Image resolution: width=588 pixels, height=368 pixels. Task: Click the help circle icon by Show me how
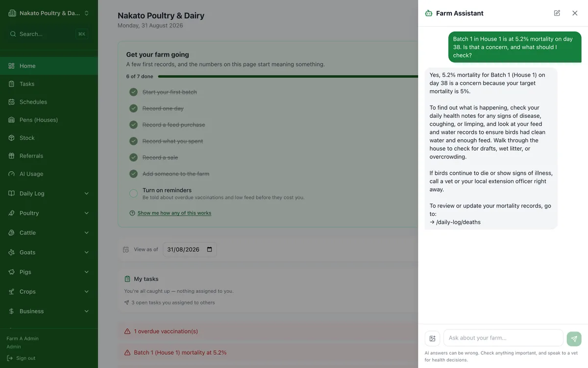pyautogui.click(x=132, y=213)
